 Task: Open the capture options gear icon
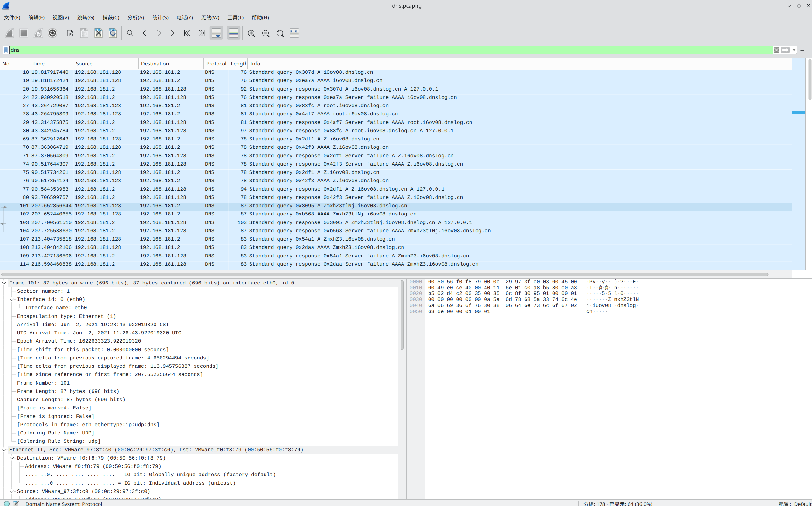[52, 33]
